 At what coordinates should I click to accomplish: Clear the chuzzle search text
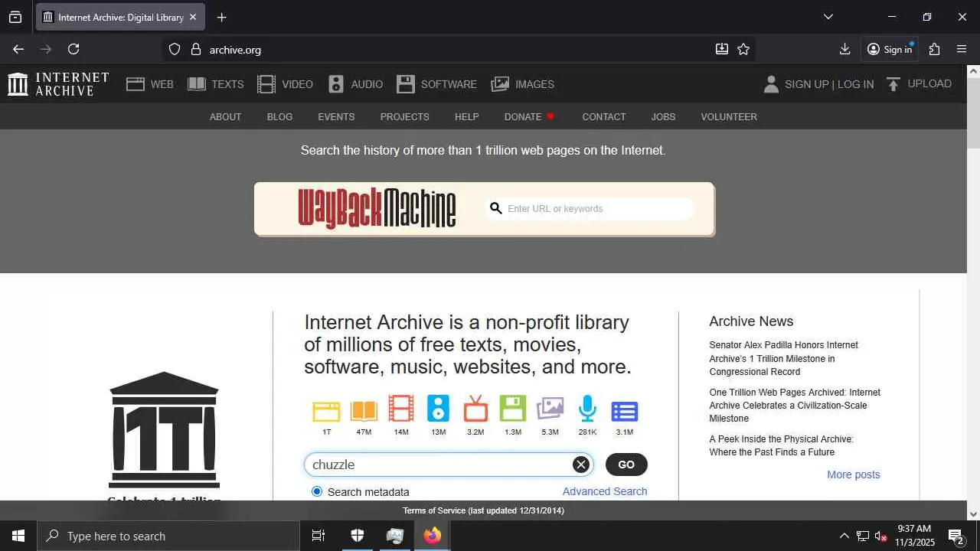coord(581,465)
